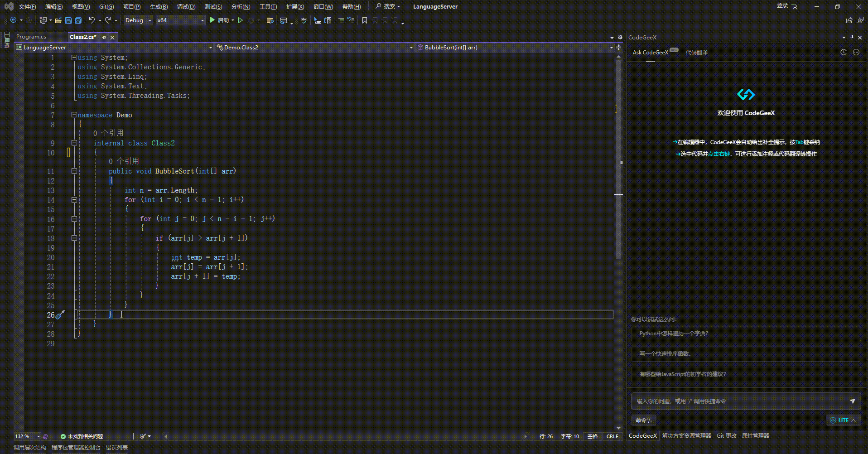
Task: Open the Demo.Class2 type navigation dropdown
Action: (314, 47)
